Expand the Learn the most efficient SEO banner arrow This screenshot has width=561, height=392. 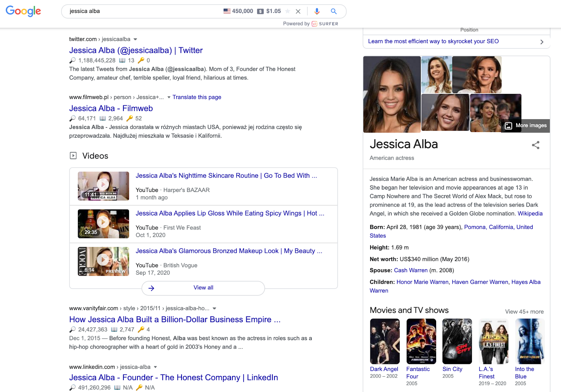click(542, 42)
